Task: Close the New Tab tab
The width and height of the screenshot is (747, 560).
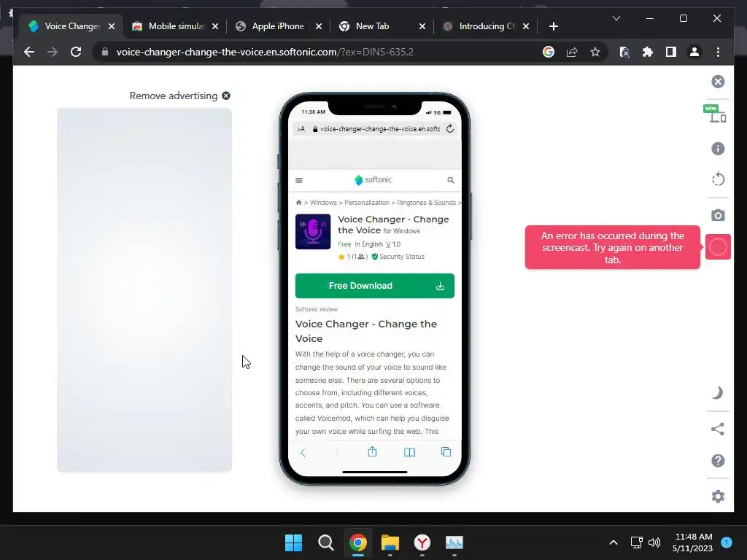Action: (x=422, y=26)
